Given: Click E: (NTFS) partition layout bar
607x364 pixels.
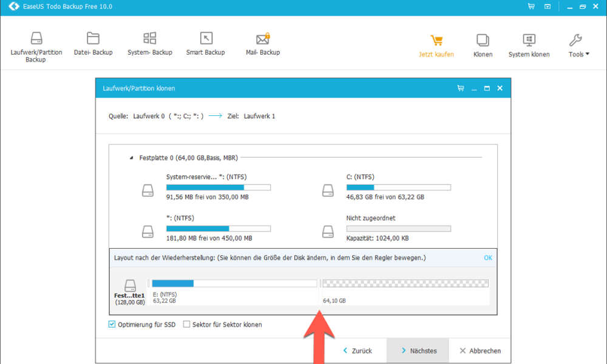Looking at the screenshot, I should coord(234,283).
